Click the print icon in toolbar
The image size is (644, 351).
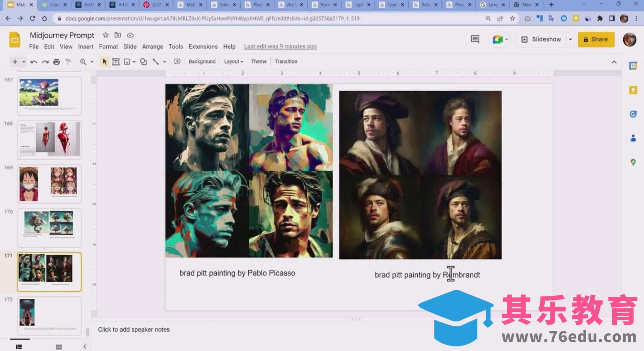point(56,61)
